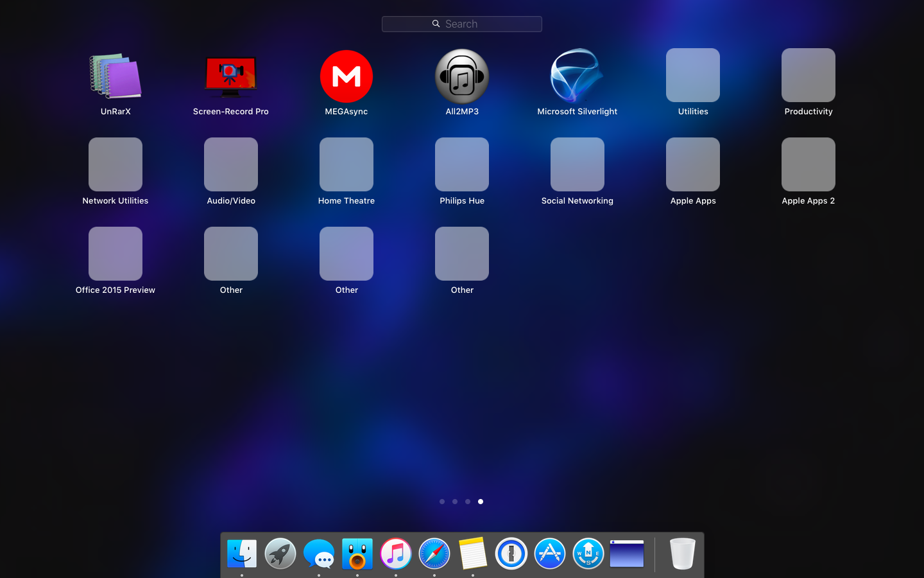Open 1Password from the Dock
Image resolution: width=924 pixels, height=578 pixels.
pyautogui.click(x=511, y=554)
